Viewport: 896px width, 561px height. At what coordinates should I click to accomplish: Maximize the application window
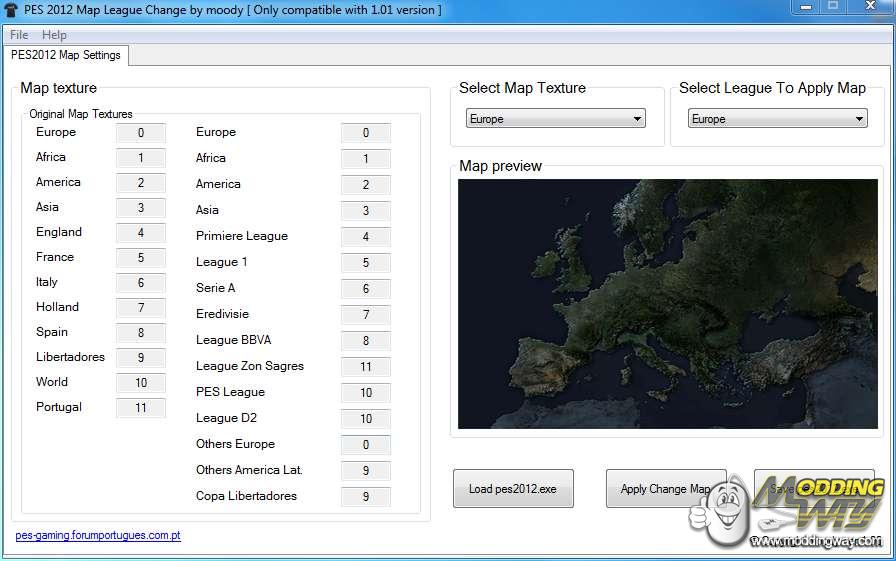(x=832, y=7)
